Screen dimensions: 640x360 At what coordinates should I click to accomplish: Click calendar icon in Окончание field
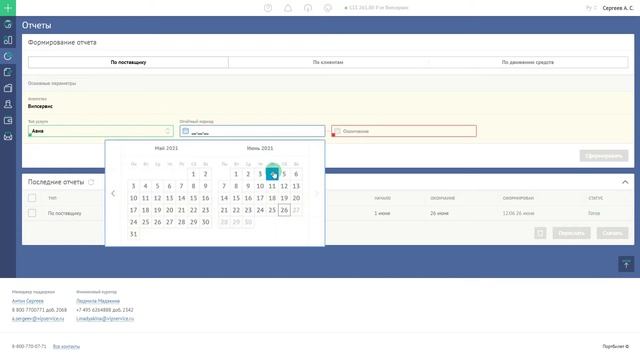[x=337, y=131]
